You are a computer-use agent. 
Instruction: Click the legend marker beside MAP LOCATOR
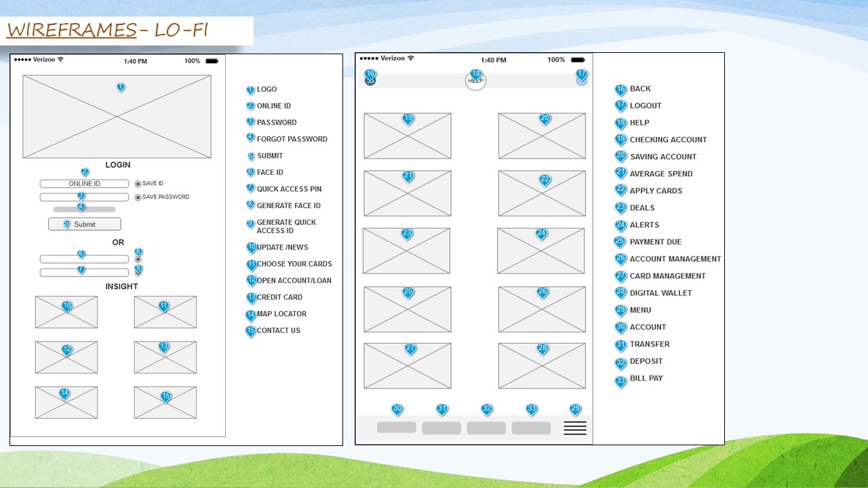pos(250,314)
